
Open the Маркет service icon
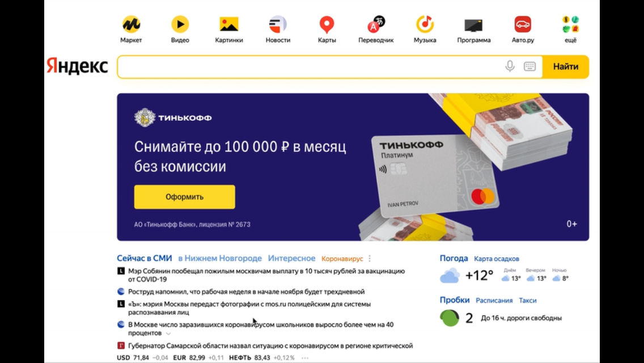point(131,24)
